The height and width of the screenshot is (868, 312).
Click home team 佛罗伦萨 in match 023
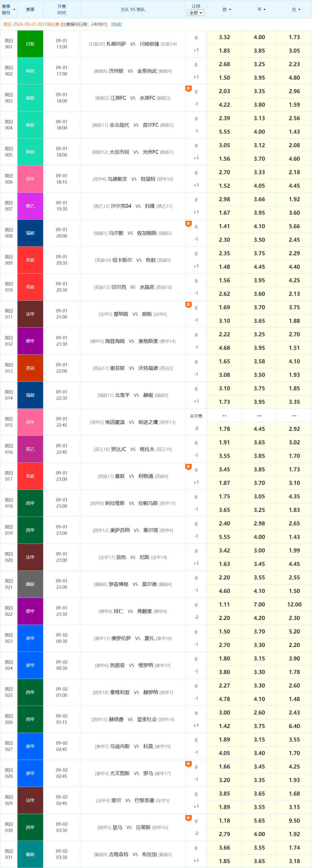121,638
